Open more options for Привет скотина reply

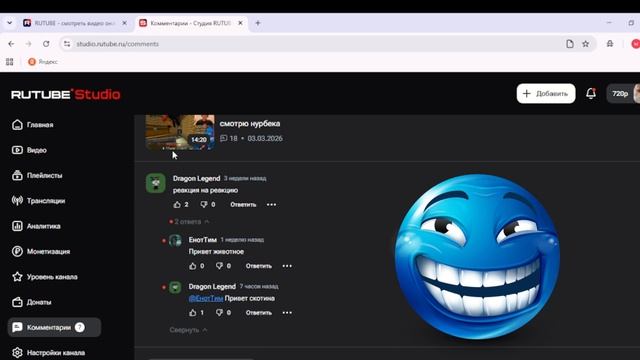[287, 313]
